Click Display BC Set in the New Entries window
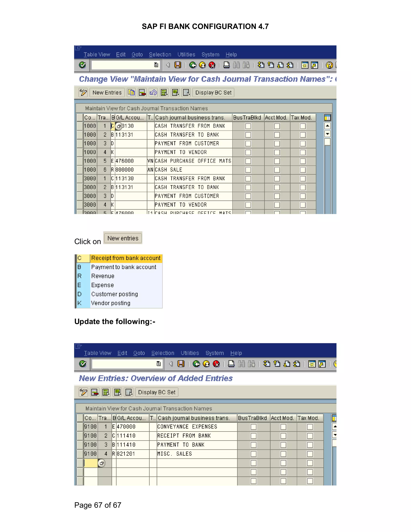This screenshot has height=532, width=411. (157, 392)
